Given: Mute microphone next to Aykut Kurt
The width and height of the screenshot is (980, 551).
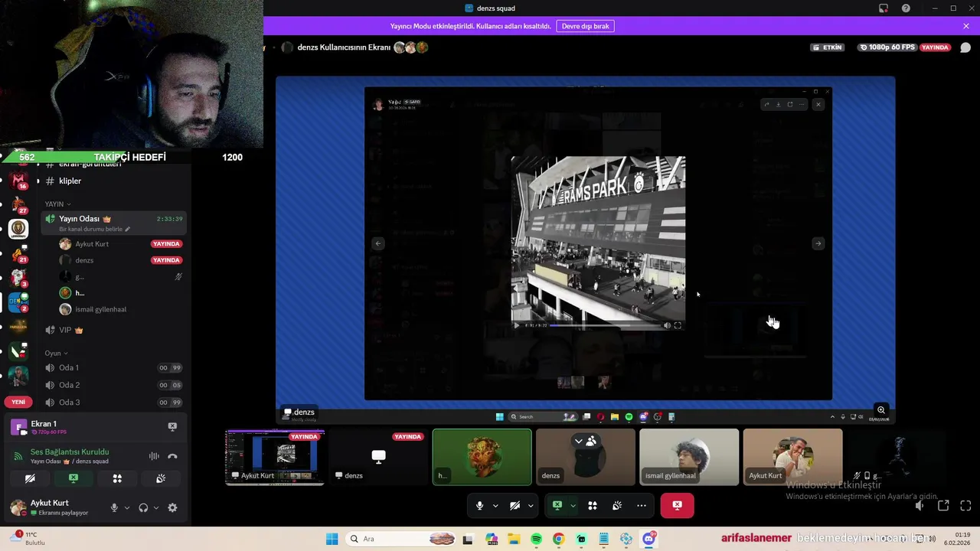Looking at the screenshot, I should click(114, 507).
